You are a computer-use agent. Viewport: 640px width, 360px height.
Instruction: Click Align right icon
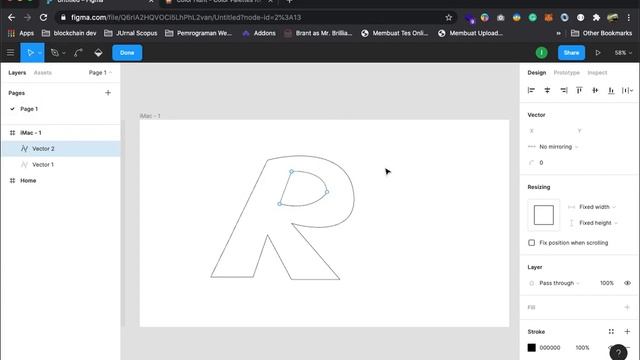pos(563,90)
